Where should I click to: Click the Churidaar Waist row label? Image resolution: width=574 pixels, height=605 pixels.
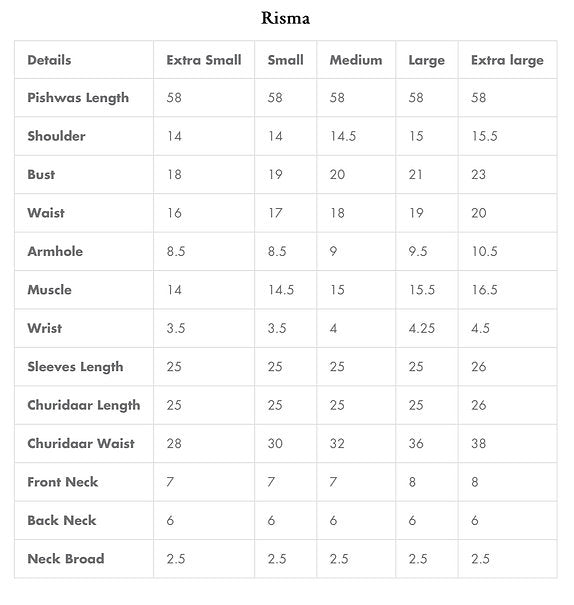81,443
